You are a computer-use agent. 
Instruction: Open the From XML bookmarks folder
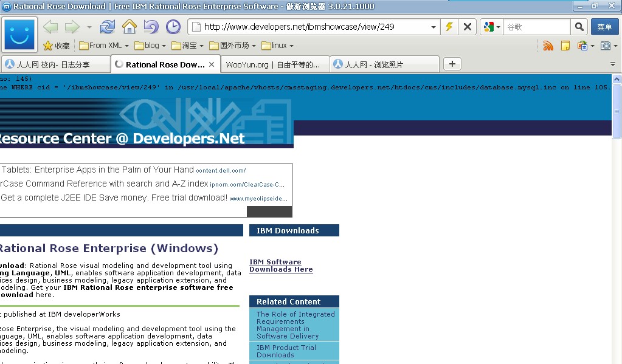[104, 46]
